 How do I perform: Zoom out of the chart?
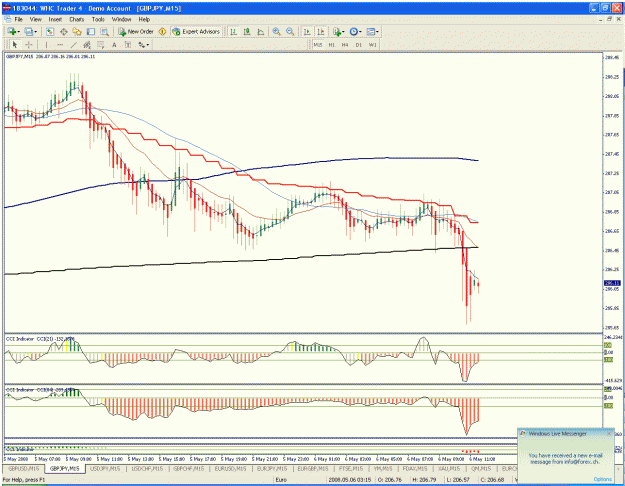[290, 31]
